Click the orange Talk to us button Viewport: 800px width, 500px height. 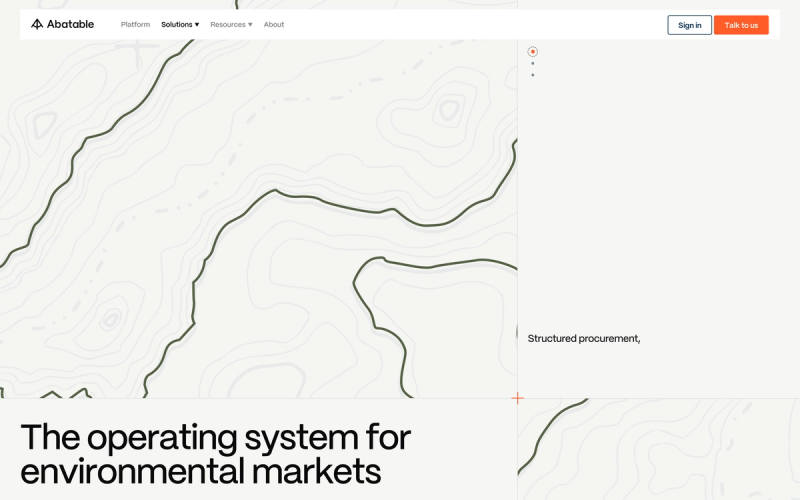pos(741,25)
